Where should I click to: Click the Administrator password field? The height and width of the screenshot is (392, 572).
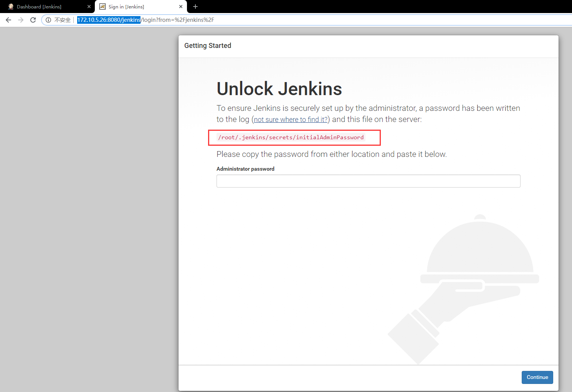coord(369,181)
